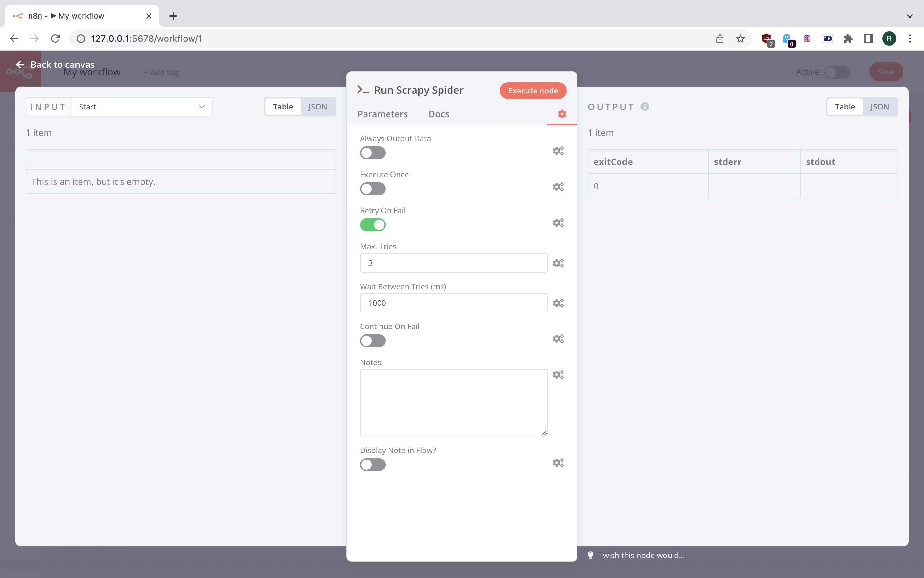924x578 pixels.
Task: Open options gear for Notes
Action: point(558,375)
